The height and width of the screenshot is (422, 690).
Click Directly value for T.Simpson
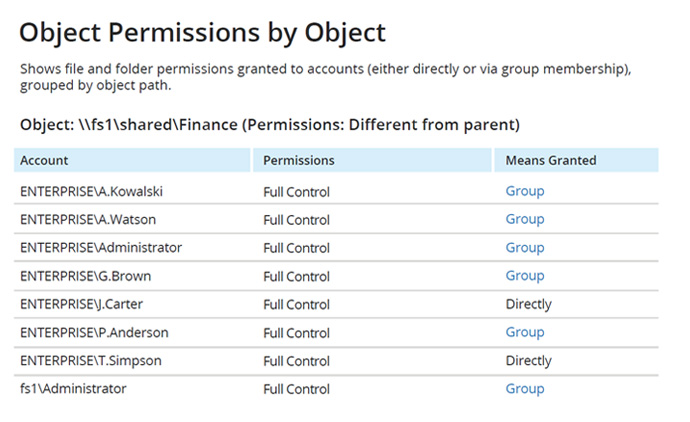529,360
